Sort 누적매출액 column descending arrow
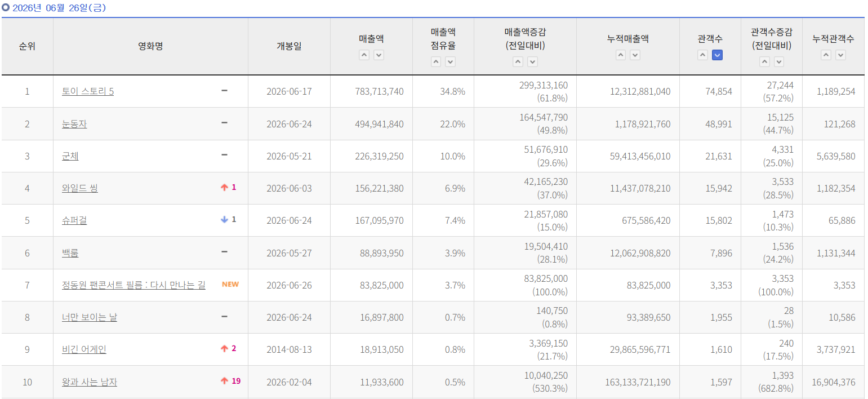This screenshot has height=399, width=868. (635, 55)
